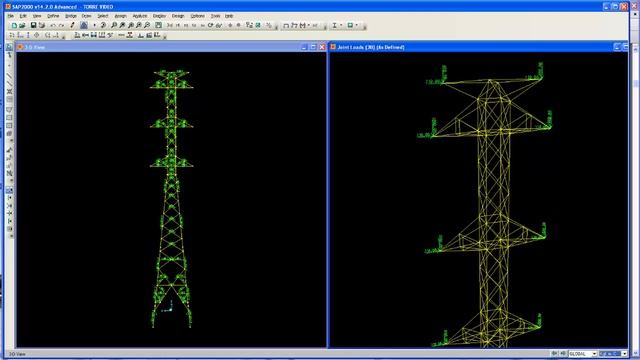Click the left arrow status bar button
This screenshot has height=360, width=640.
click(x=554, y=353)
